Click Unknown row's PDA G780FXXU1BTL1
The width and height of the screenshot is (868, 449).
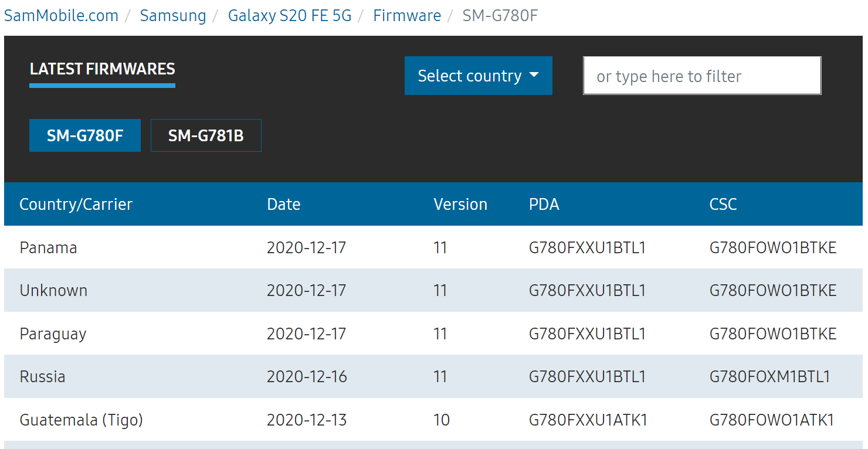pyautogui.click(x=587, y=290)
